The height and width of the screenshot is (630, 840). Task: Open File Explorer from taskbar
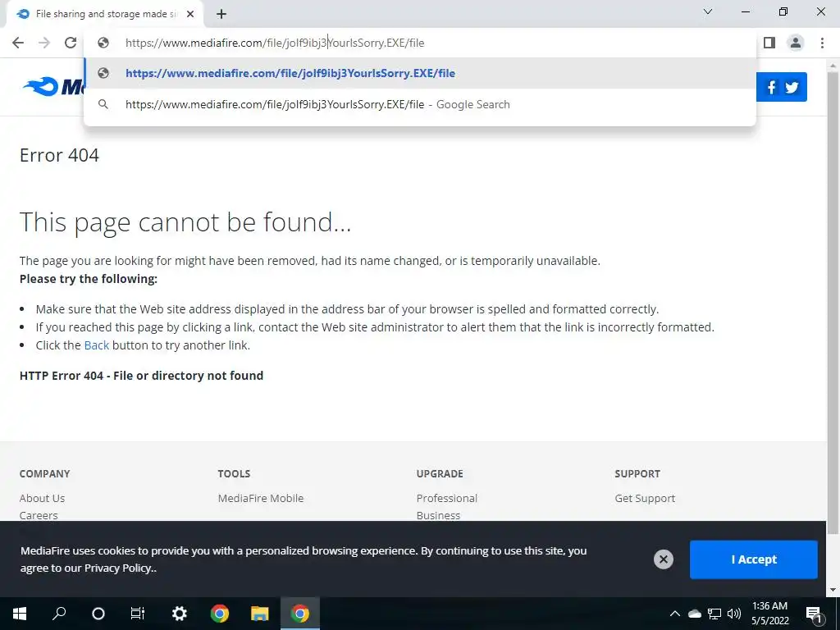click(260, 614)
